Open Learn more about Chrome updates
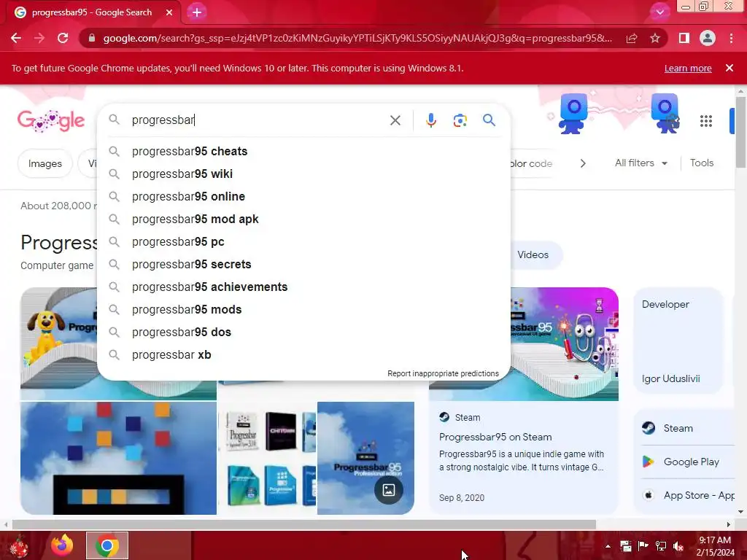747x560 pixels. coord(688,69)
